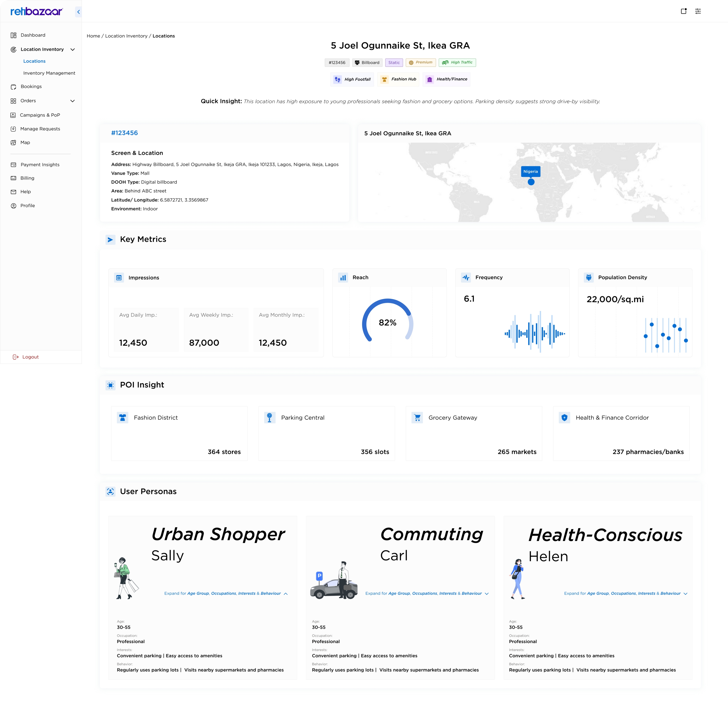The height and width of the screenshot is (703, 728).
Task: Click Helen's Expand for Age Group link
Action: 622,594
